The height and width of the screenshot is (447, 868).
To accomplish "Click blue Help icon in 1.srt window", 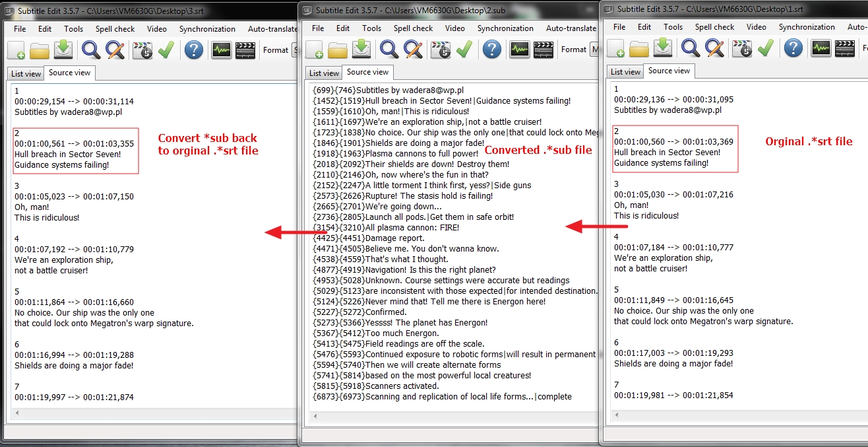I will click(793, 48).
